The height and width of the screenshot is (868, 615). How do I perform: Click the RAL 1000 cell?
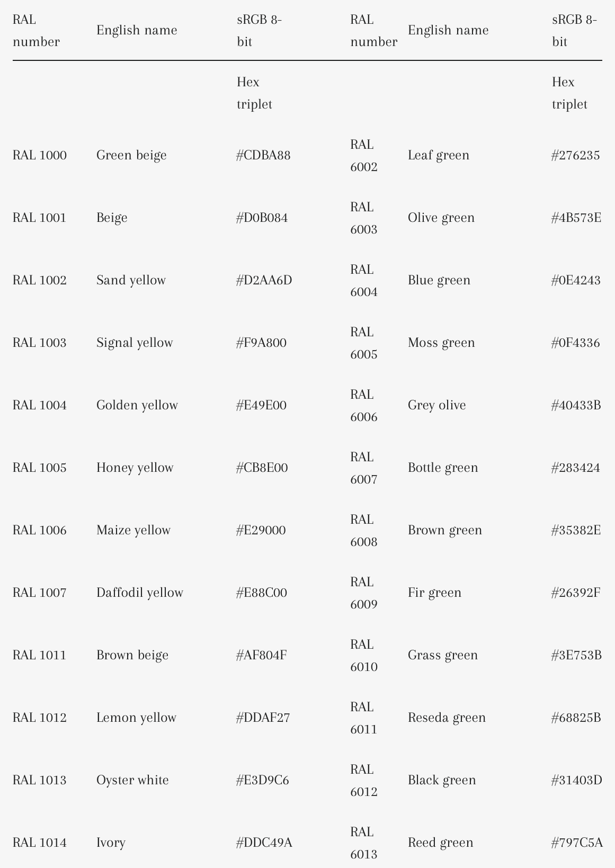pyautogui.click(x=40, y=155)
